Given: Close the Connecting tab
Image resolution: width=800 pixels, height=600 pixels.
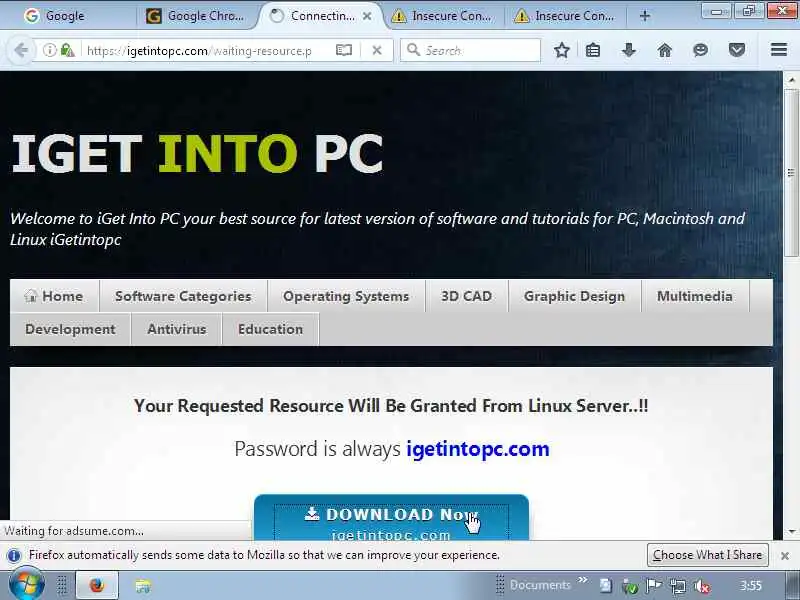Looking at the screenshot, I should point(367,16).
